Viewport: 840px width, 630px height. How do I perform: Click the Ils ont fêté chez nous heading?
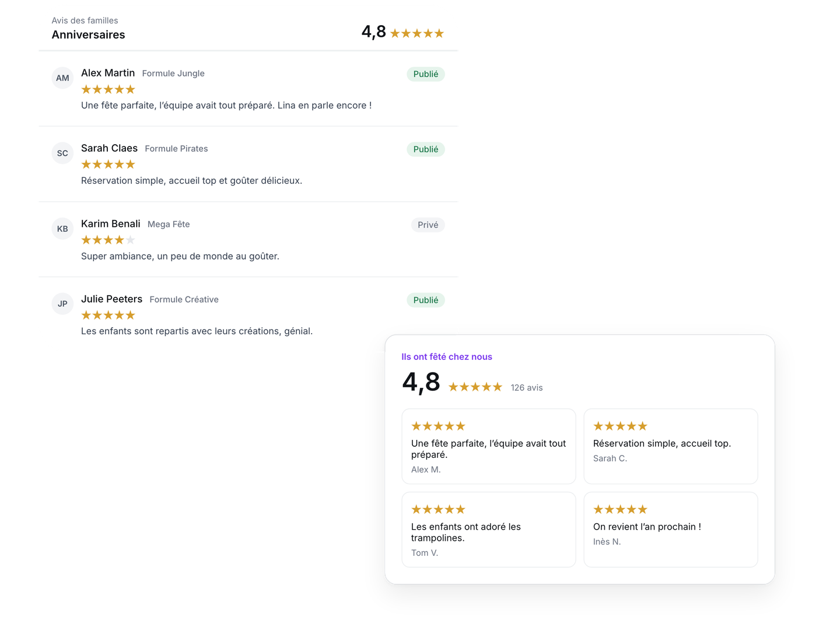pyautogui.click(x=447, y=356)
